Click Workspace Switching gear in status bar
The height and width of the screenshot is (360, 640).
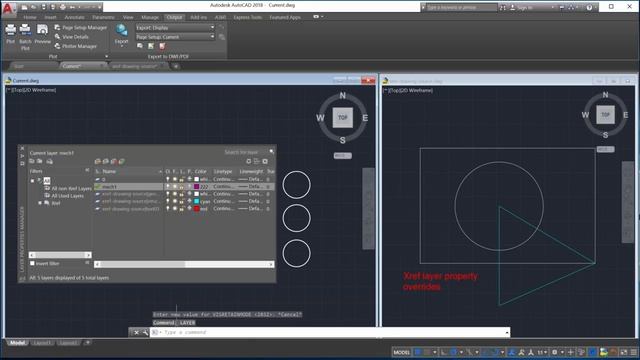pyautogui.click(x=554, y=352)
